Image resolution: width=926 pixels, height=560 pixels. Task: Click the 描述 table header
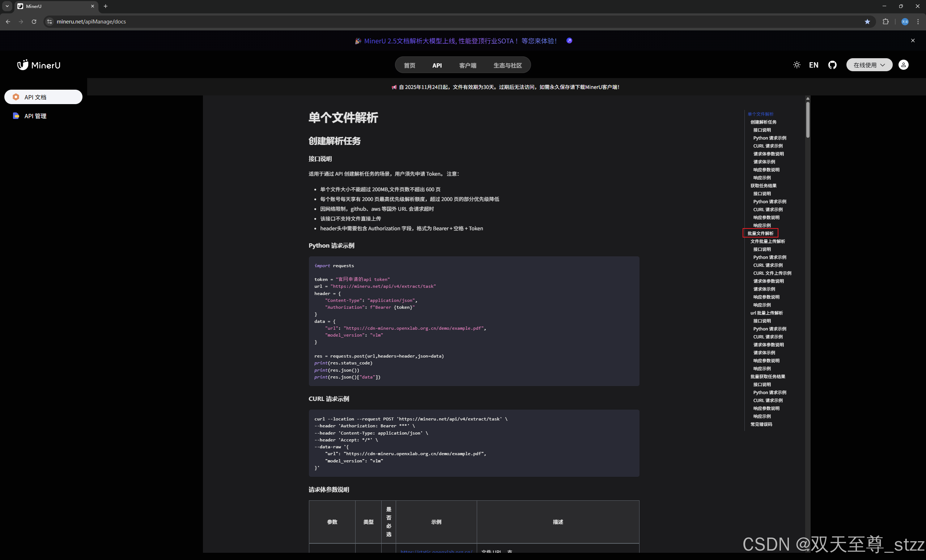(558, 522)
